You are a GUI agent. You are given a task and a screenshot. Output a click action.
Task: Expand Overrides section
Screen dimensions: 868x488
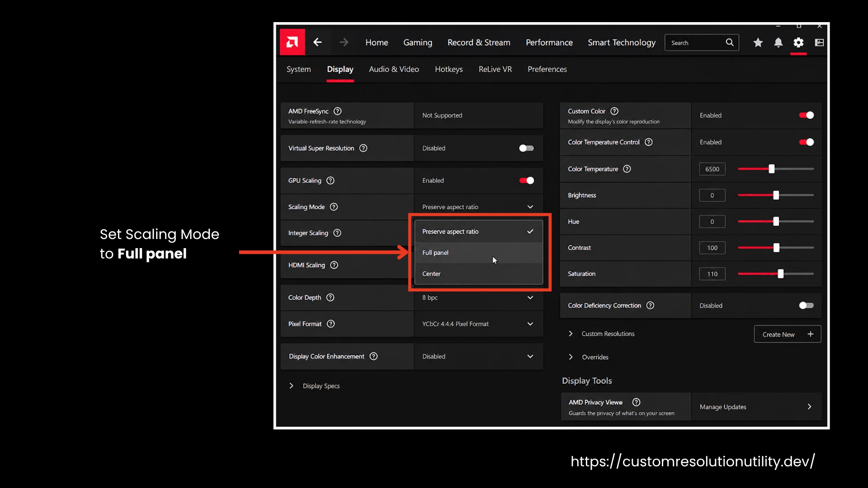(x=571, y=357)
